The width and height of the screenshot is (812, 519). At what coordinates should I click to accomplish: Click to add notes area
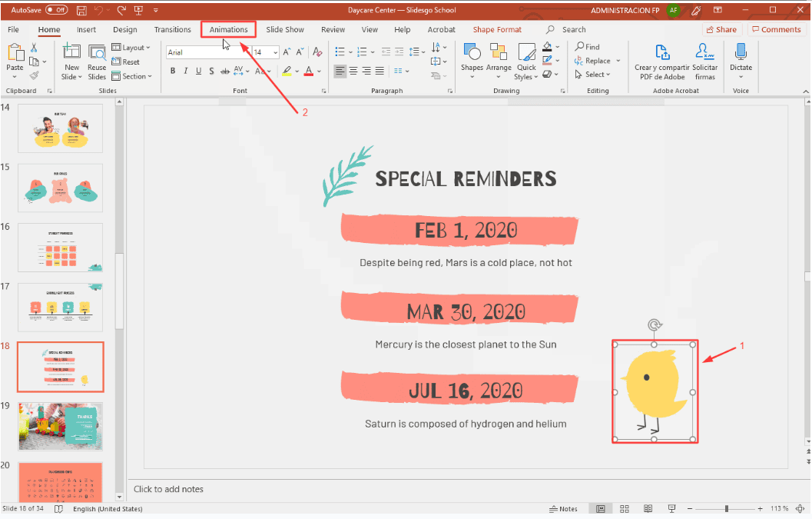point(168,489)
